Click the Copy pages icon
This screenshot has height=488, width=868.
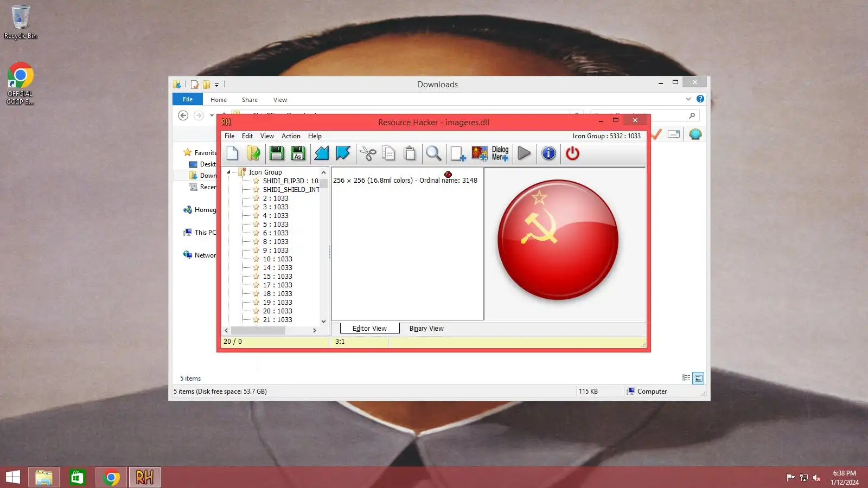click(388, 153)
